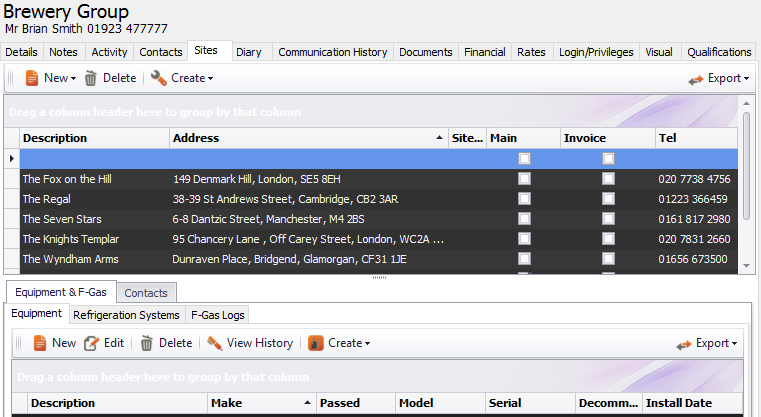Click the Export arrows icon in Equipment toolbar
The height and width of the screenshot is (417, 761).
(683, 345)
